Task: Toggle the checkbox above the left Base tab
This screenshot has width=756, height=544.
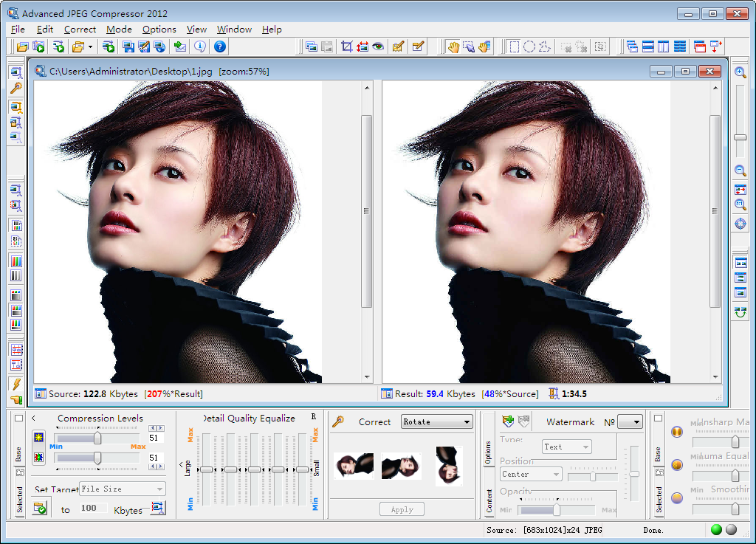Action: point(19,418)
